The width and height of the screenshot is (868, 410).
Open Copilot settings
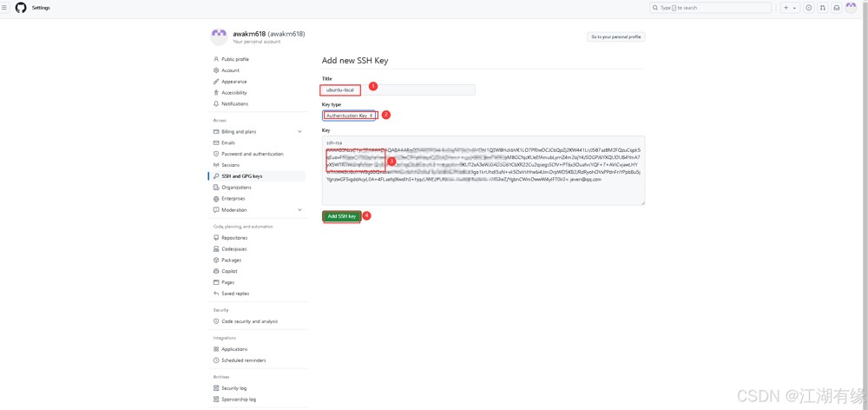click(229, 272)
